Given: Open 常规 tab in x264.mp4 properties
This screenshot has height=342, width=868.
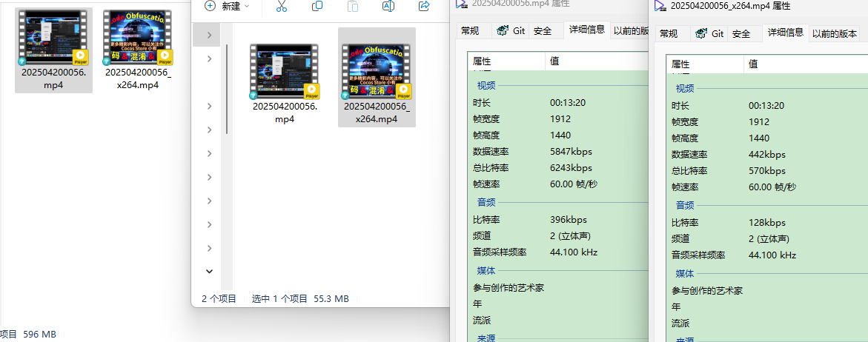Looking at the screenshot, I should (669, 34).
